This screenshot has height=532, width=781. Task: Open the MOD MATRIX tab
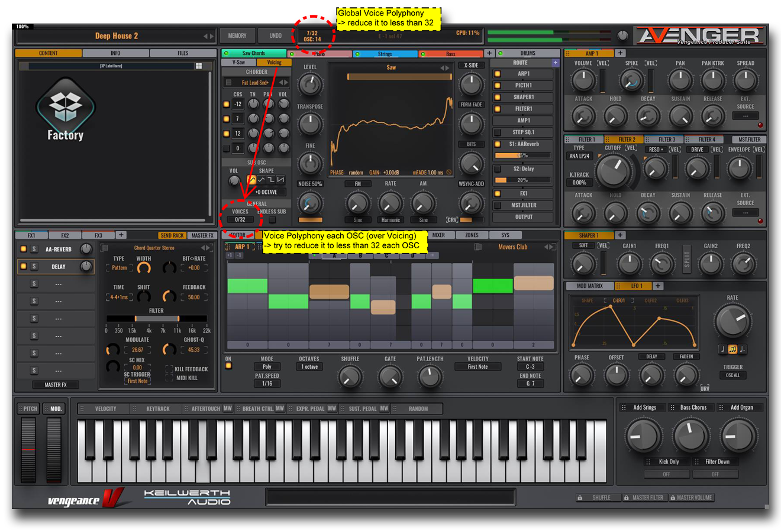589,286
